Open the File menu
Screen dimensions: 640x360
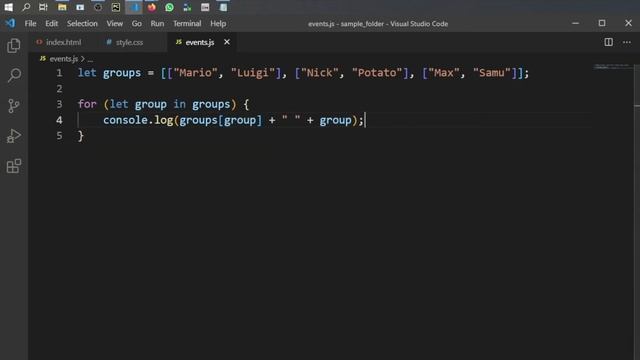[30, 24]
